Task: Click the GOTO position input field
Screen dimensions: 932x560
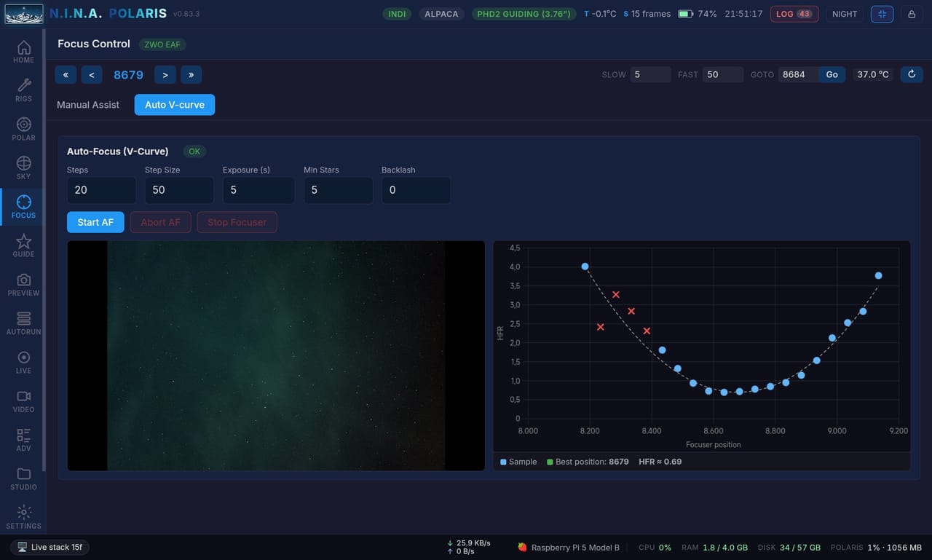Action: (799, 74)
